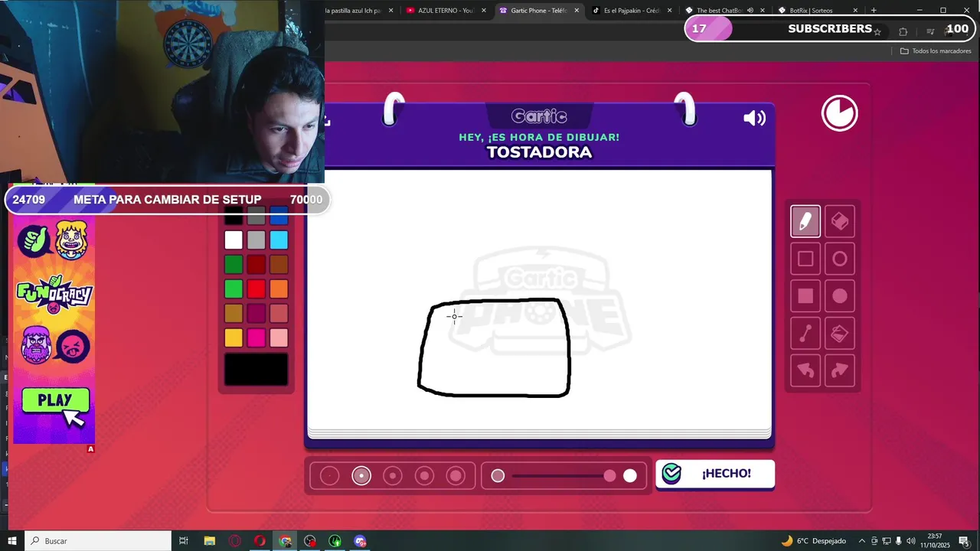Click the Buscar taskbar search field

98,541
